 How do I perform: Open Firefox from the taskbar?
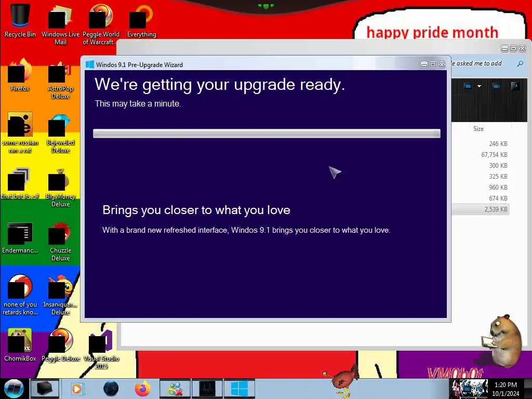click(x=143, y=389)
